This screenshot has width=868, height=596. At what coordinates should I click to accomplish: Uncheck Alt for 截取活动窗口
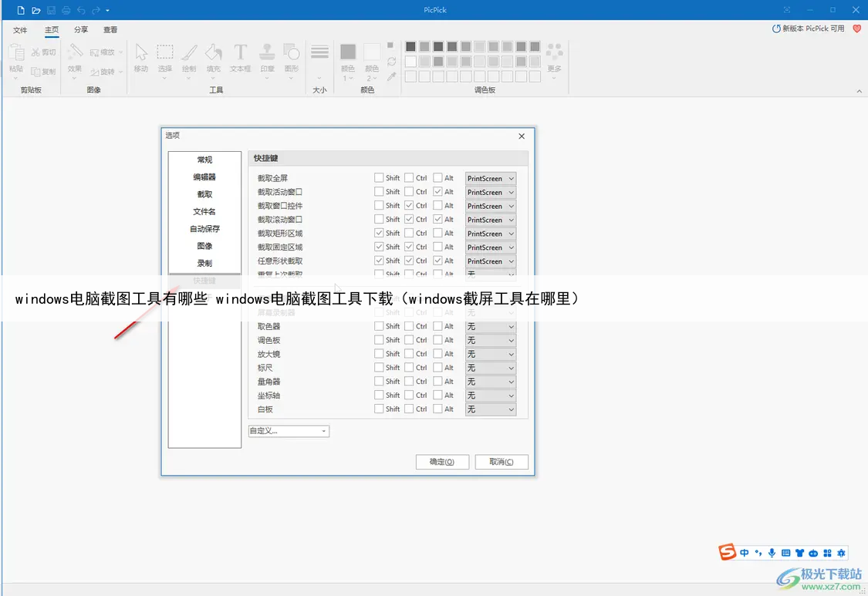coord(437,192)
